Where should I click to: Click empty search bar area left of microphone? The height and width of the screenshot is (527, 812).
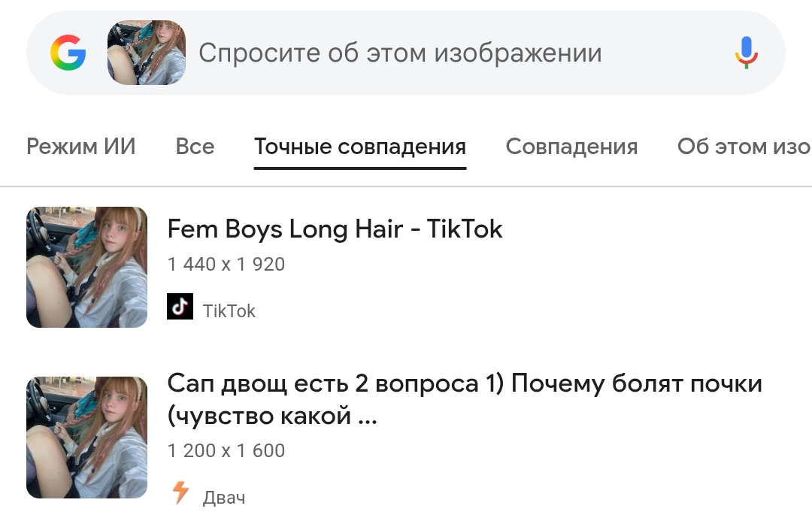[669, 53]
